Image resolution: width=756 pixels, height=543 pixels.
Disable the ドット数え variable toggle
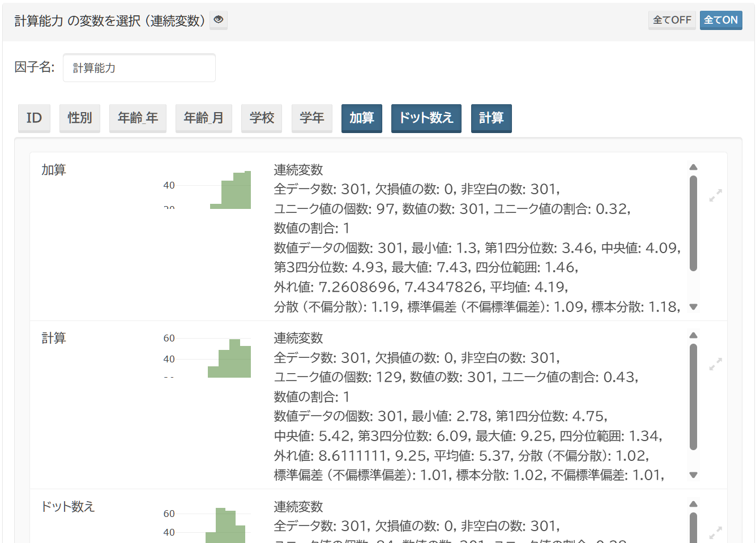(x=426, y=118)
